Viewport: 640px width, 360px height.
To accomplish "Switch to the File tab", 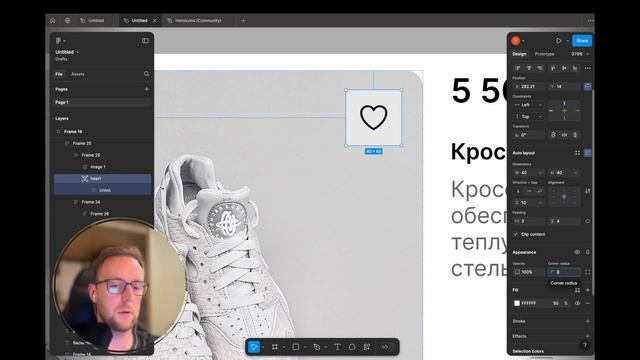I will coord(59,74).
